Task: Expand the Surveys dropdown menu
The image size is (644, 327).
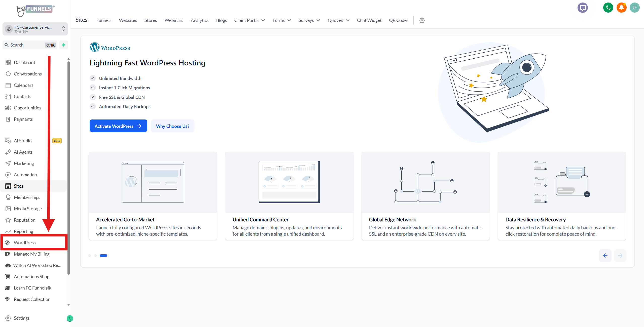Action: point(309,20)
